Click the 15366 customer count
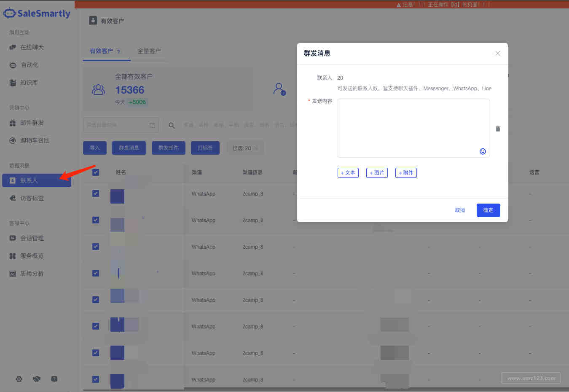The width and height of the screenshot is (569, 392). click(x=130, y=90)
